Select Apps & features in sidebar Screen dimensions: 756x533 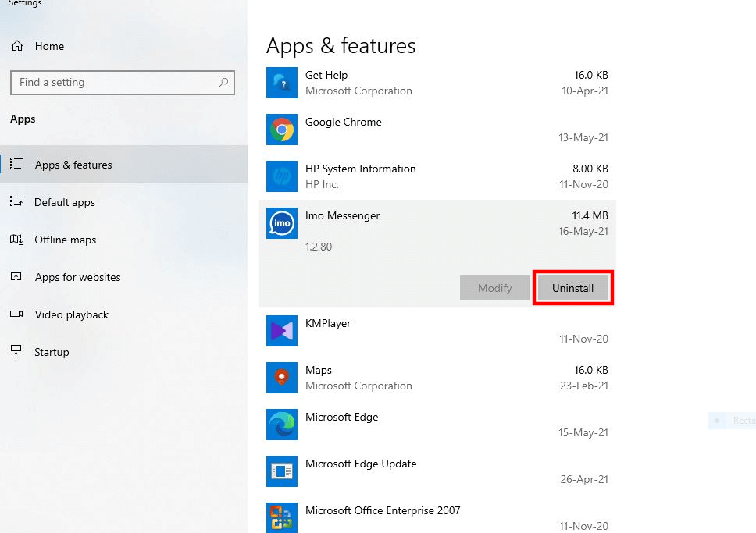pos(123,164)
